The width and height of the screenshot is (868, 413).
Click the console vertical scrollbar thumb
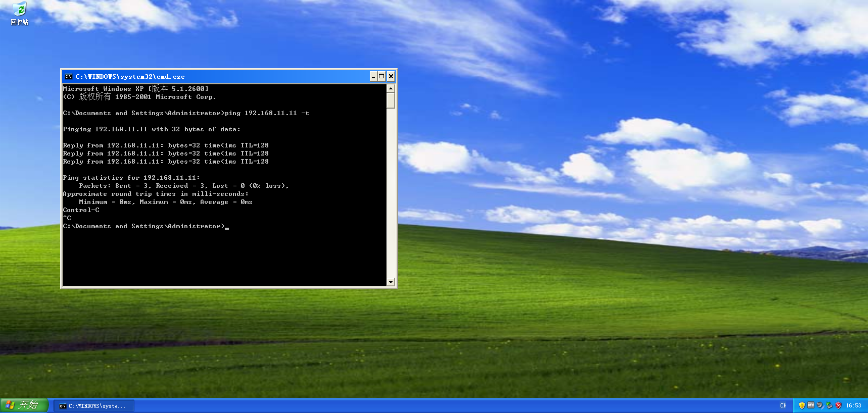(391, 100)
